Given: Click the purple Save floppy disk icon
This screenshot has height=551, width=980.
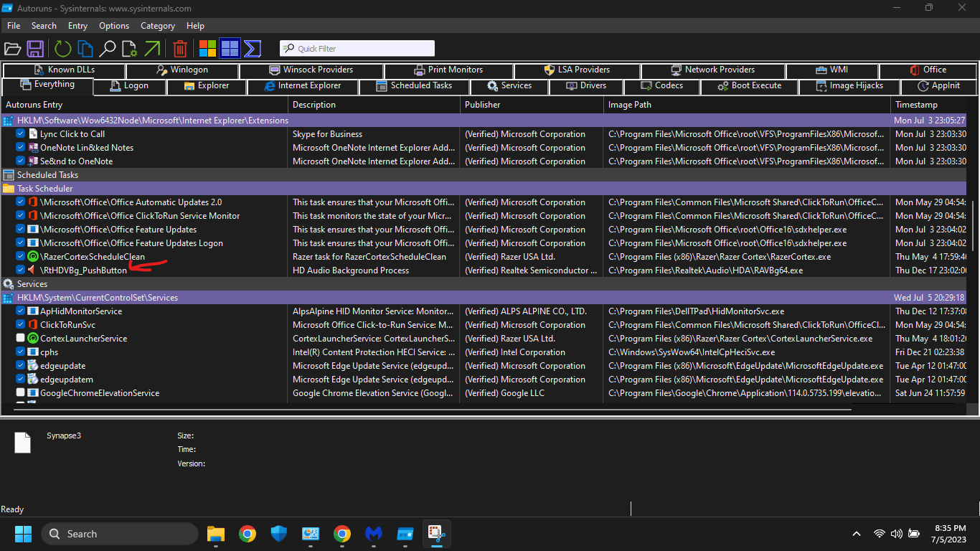Looking at the screenshot, I should pos(35,49).
